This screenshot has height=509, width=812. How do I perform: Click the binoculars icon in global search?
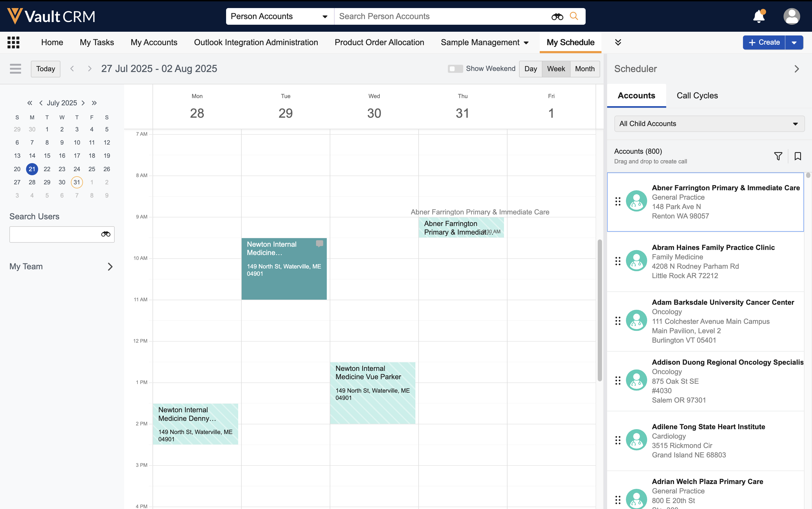point(557,16)
